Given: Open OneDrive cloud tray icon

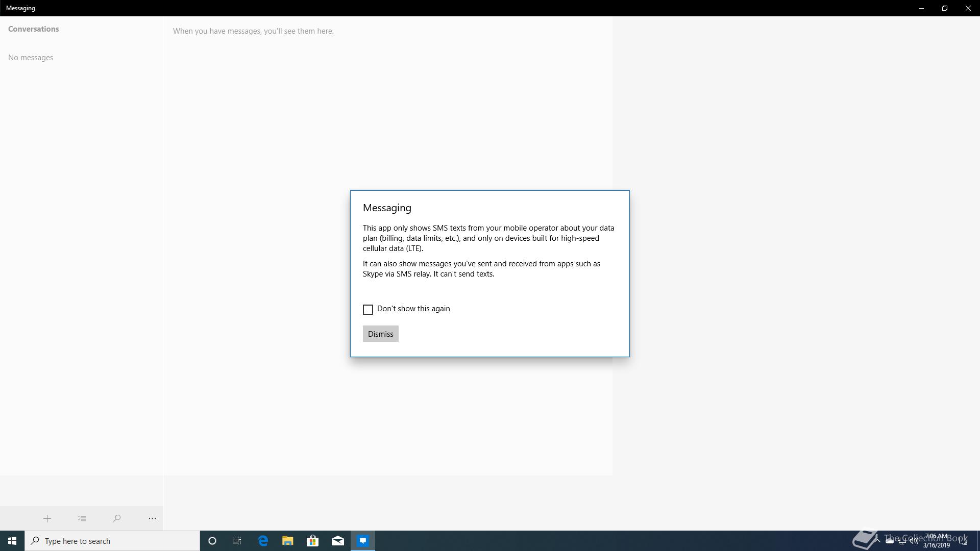Looking at the screenshot, I should click(x=889, y=541).
